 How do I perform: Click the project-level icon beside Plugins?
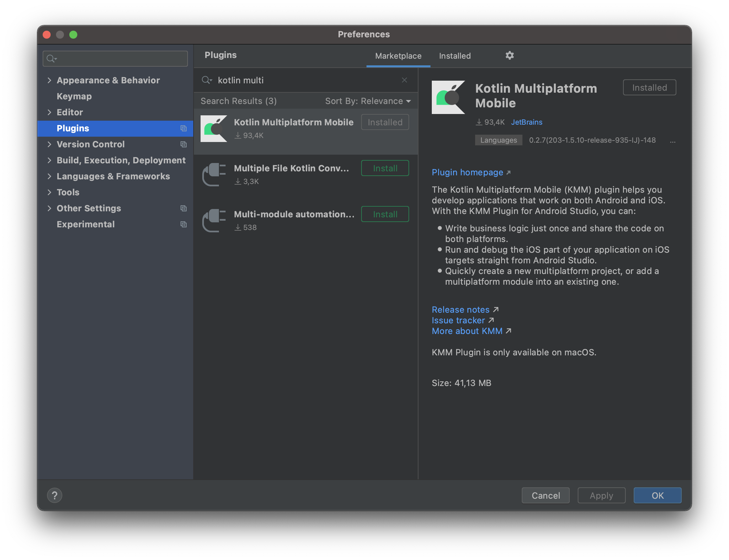point(183,128)
